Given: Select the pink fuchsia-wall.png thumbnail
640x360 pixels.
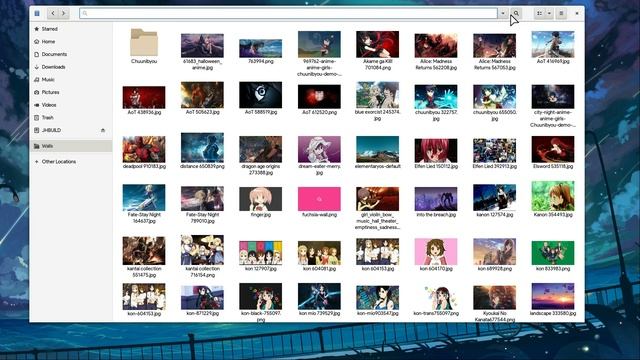Looking at the screenshot, I should coord(319,199).
